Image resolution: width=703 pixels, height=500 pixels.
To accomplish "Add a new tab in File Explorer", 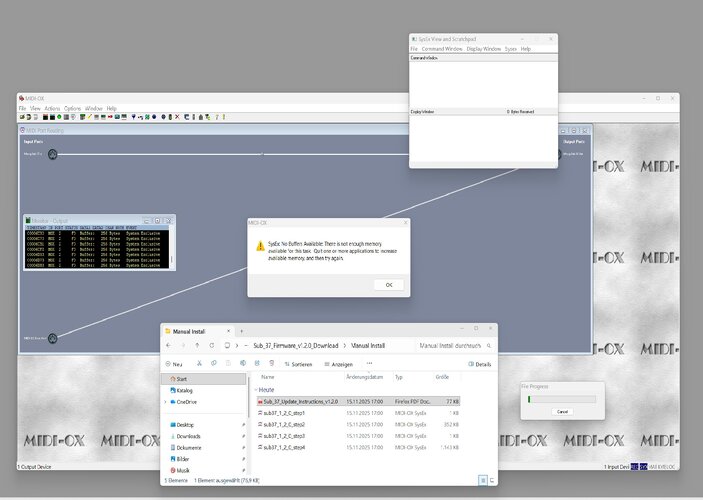I will pos(241,330).
